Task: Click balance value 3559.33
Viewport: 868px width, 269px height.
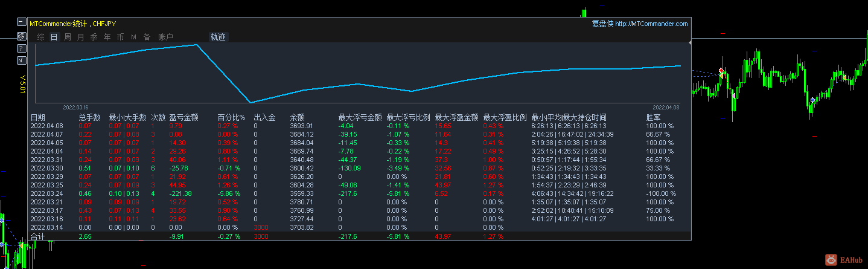Action: point(302,193)
